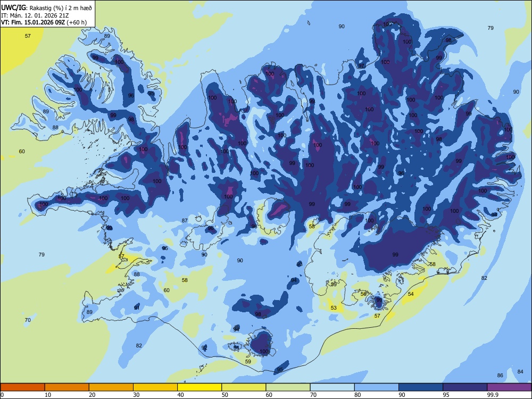Choose the dark blue 90–95 legend swatch

pos(421,387)
